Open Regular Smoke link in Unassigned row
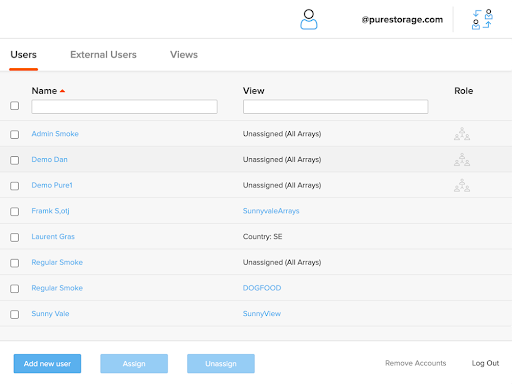Image resolution: width=512 pixels, height=384 pixels. (x=57, y=262)
